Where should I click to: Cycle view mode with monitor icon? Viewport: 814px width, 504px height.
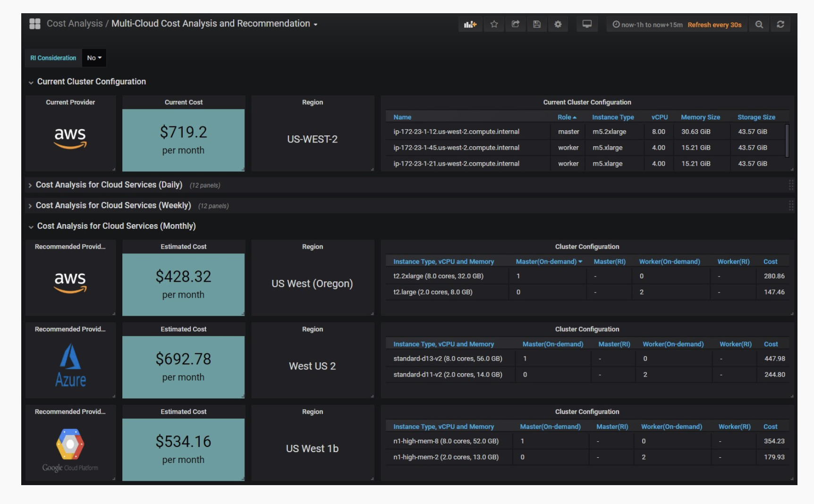(587, 25)
